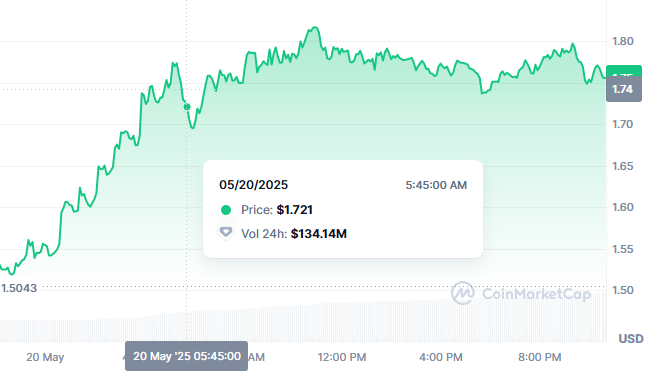This screenshot has width=657, height=382.
Task: Click the chart peak near 1.80 line
Action: point(315,28)
